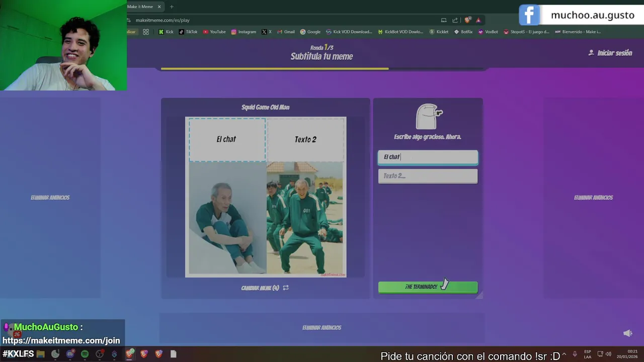
Task: Select the El chat caption box on the meme
Action: point(227,139)
